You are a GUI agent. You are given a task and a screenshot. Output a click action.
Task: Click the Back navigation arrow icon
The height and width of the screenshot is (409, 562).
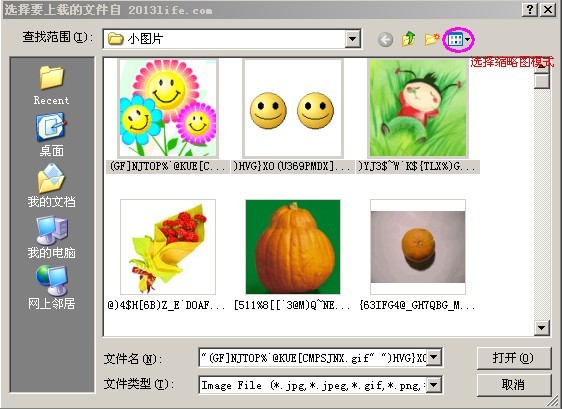tap(386, 39)
